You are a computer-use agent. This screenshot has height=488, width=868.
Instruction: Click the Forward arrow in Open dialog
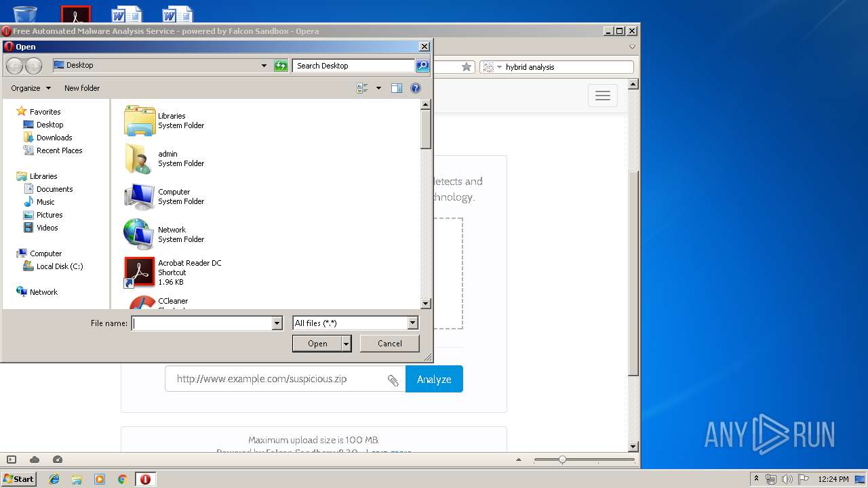tap(33, 66)
